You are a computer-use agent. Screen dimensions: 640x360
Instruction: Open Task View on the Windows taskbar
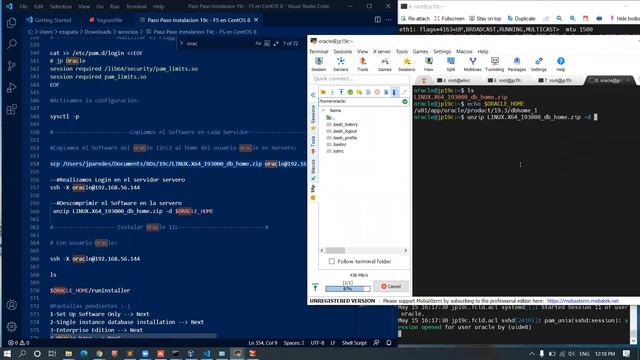point(52,353)
